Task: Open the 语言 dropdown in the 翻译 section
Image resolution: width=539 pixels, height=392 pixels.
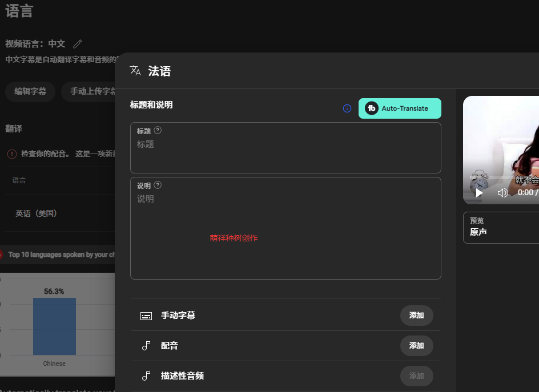Action: tap(57, 180)
